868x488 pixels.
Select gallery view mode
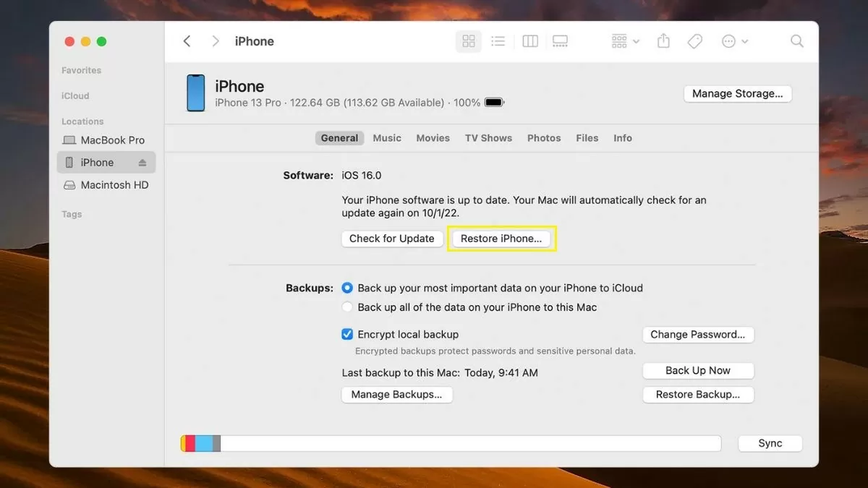(560, 41)
